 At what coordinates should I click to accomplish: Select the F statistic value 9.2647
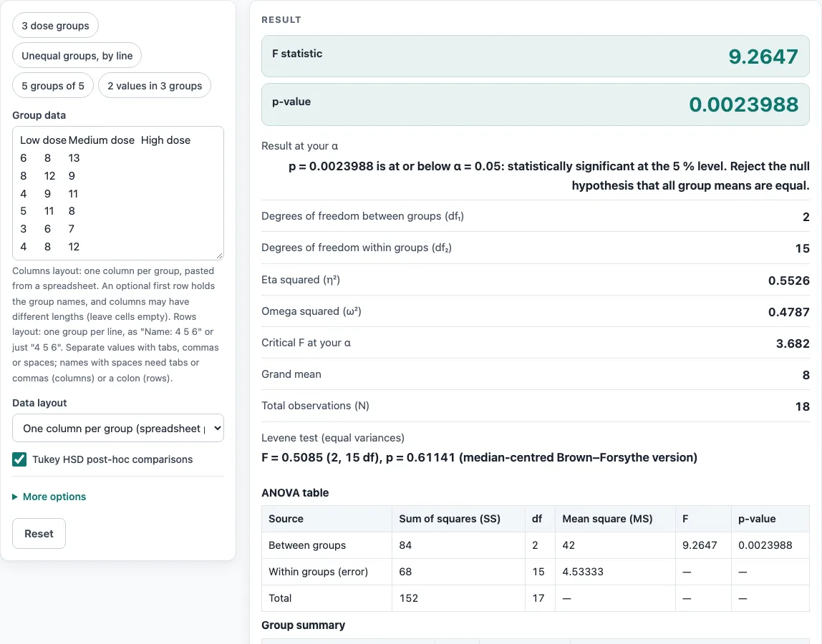pyautogui.click(x=763, y=57)
